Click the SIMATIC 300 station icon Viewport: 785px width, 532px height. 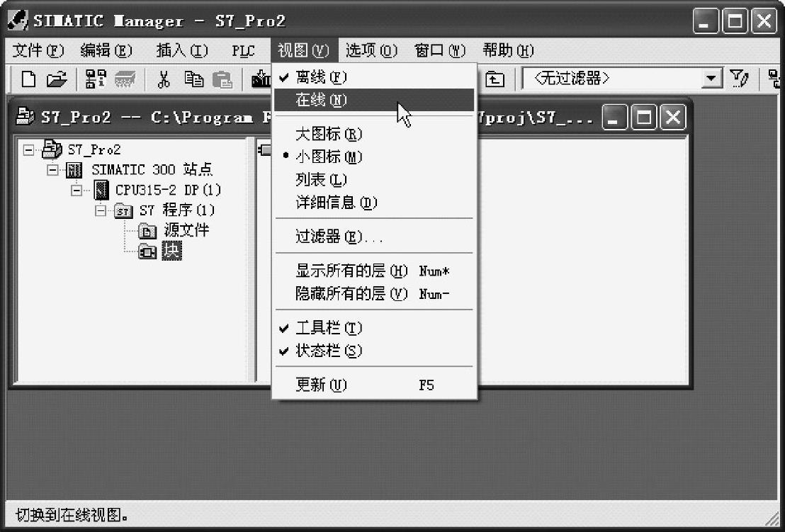point(74,170)
